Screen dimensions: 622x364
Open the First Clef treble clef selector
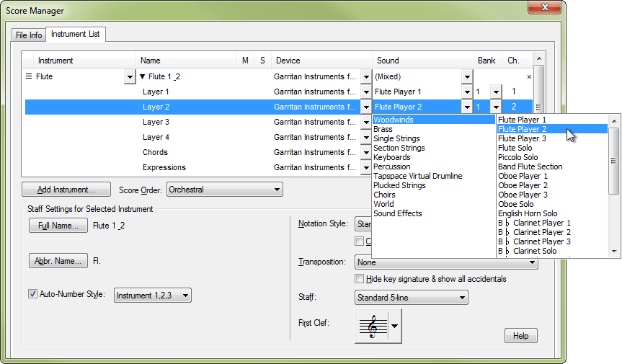click(378, 326)
